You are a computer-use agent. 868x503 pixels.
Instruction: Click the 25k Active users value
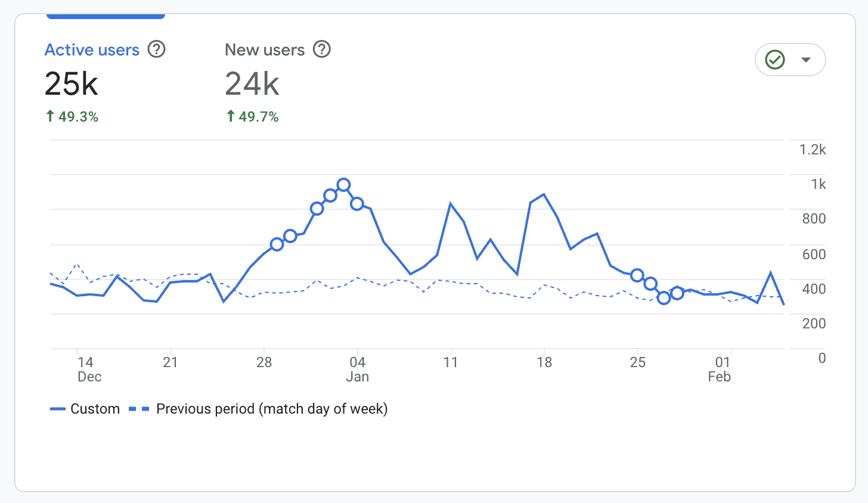71,83
